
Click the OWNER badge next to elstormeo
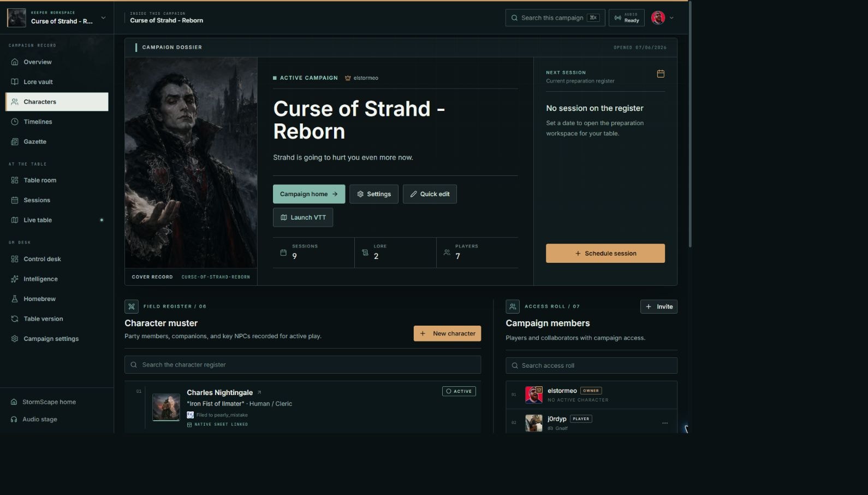[x=591, y=391]
